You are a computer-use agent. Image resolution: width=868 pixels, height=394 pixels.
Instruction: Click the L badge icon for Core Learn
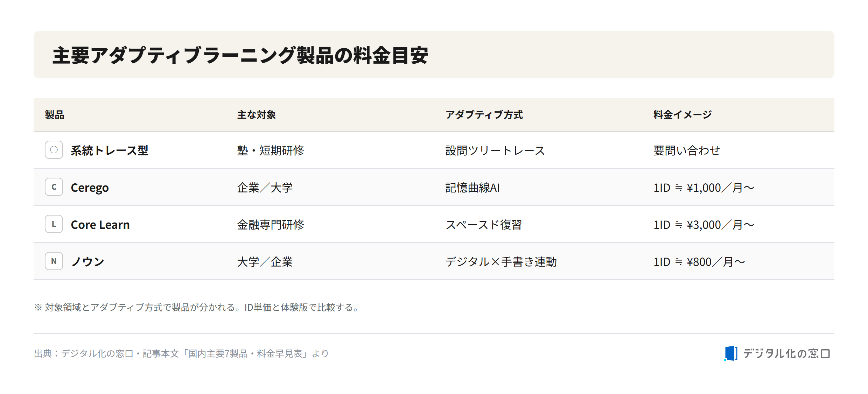[54, 224]
